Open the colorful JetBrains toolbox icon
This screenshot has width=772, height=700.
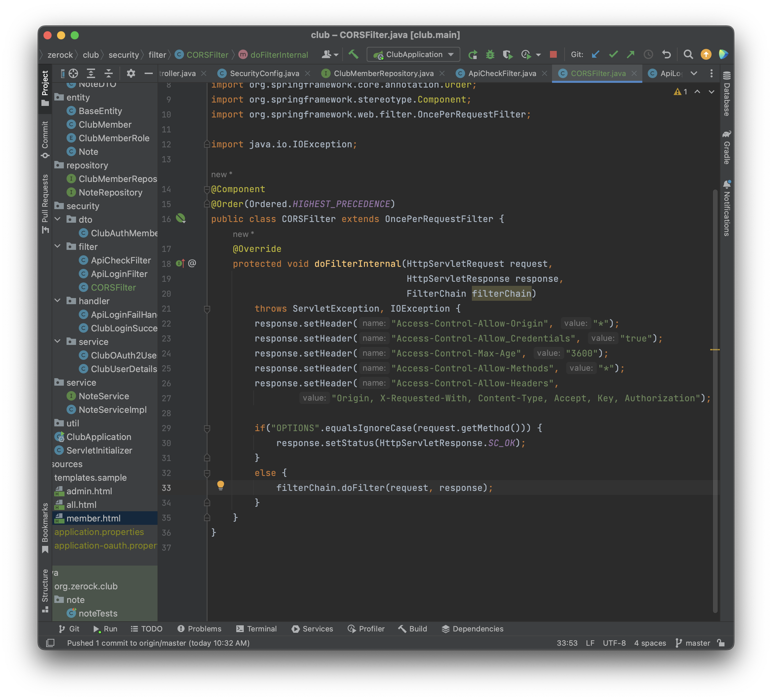pyautogui.click(x=723, y=54)
